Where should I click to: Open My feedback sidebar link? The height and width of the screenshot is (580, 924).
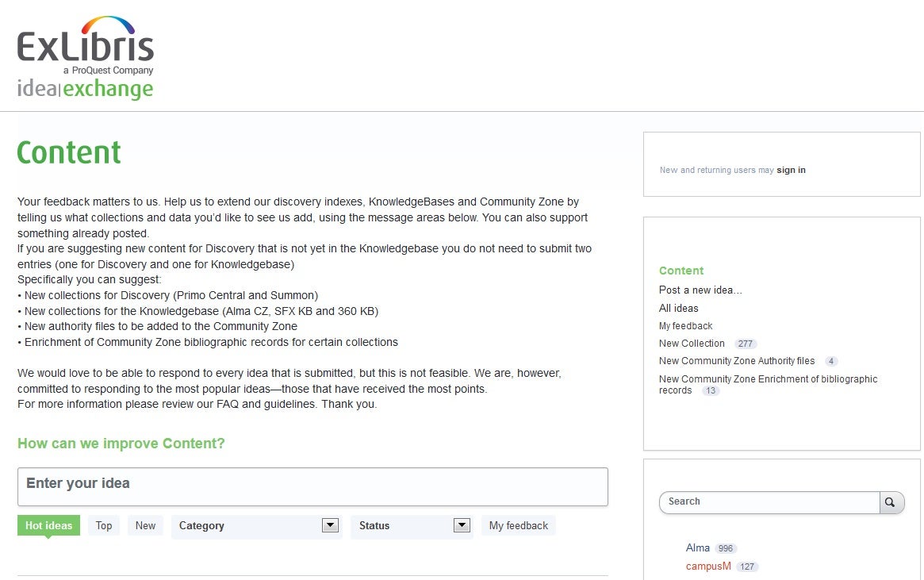pos(685,326)
